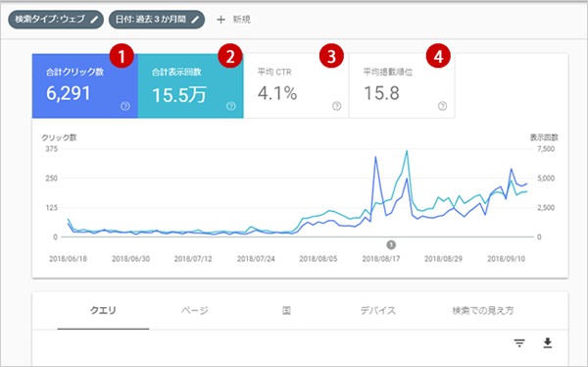Open the 日付: 過去3か月間 date filter
This screenshot has height=367, width=588.
pos(157,20)
